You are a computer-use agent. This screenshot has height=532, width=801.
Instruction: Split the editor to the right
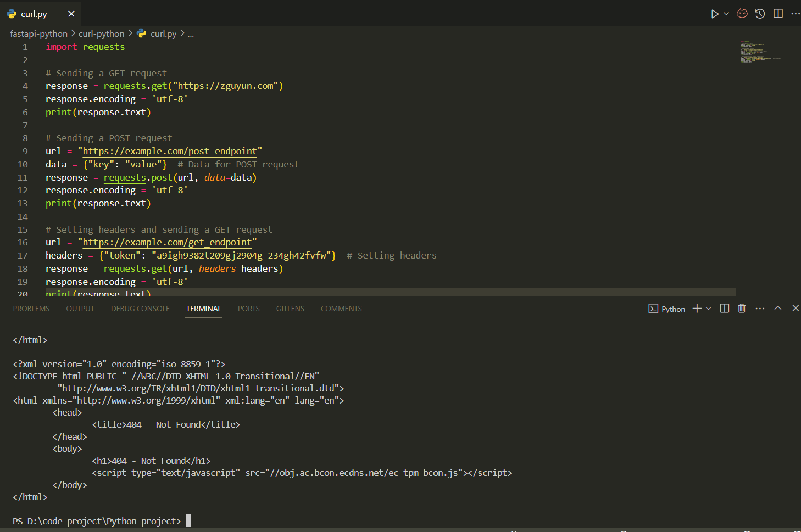[x=778, y=14]
